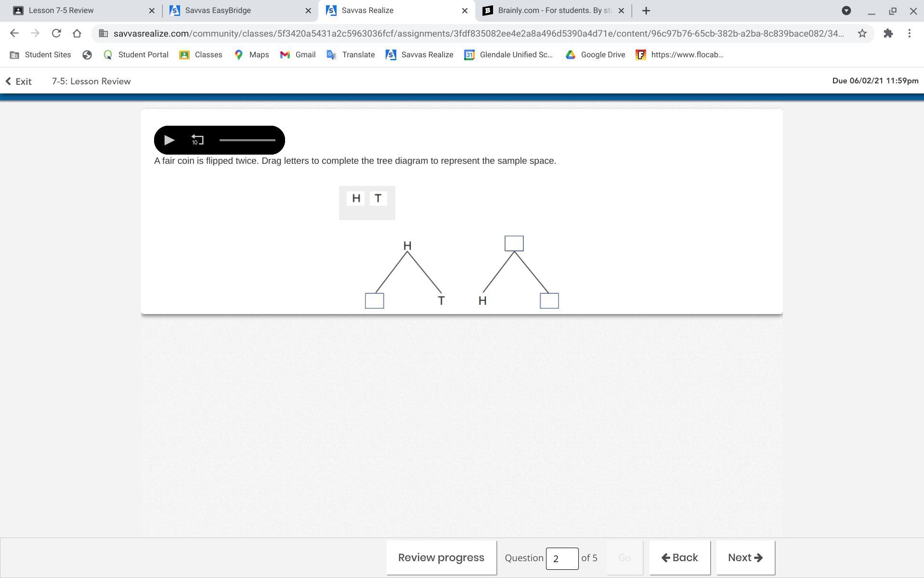924x578 pixels.
Task: Reload the current page
Action: [x=56, y=33]
